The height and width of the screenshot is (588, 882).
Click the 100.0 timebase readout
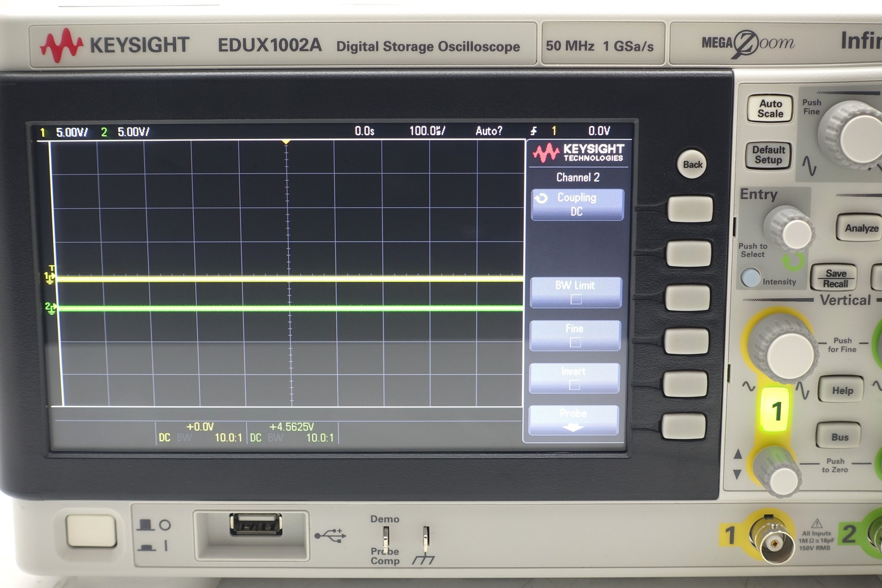pos(427,131)
